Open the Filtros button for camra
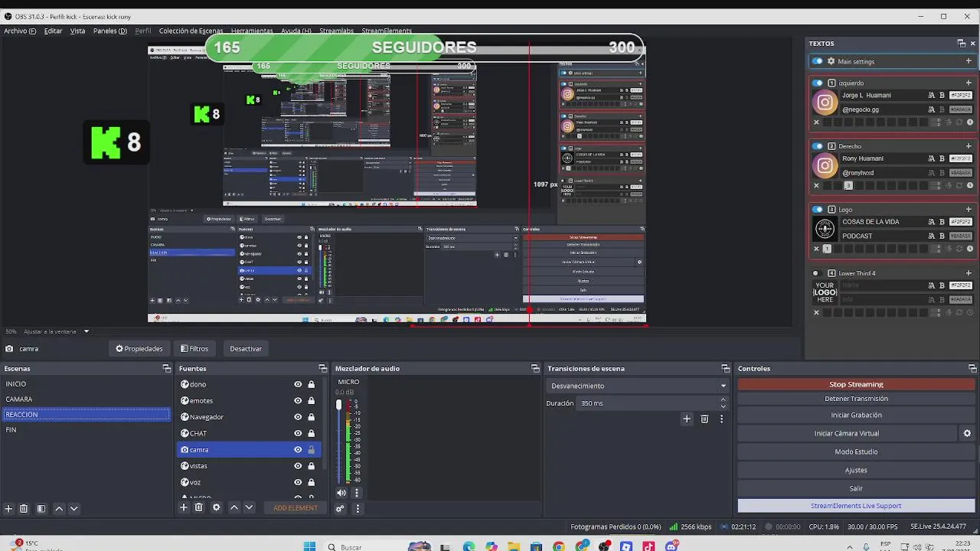The width and height of the screenshot is (980, 551). point(194,348)
